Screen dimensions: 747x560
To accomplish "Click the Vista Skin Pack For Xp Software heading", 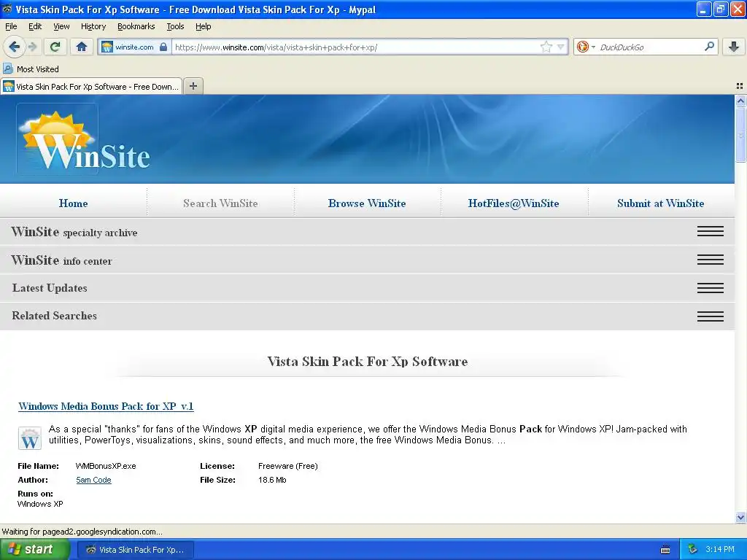I will 368,362.
